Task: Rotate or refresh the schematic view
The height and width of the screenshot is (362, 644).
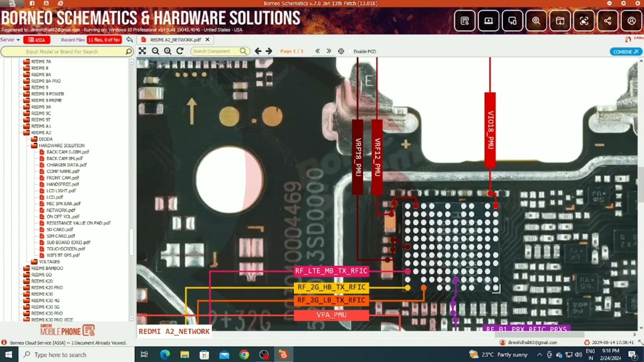Action: coord(180,51)
